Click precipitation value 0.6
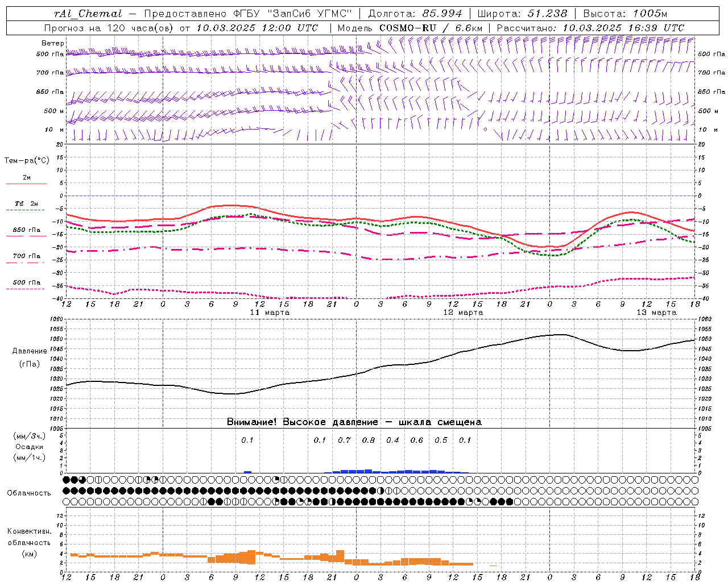This screenshot has height=582, width=728. (417, 440)
